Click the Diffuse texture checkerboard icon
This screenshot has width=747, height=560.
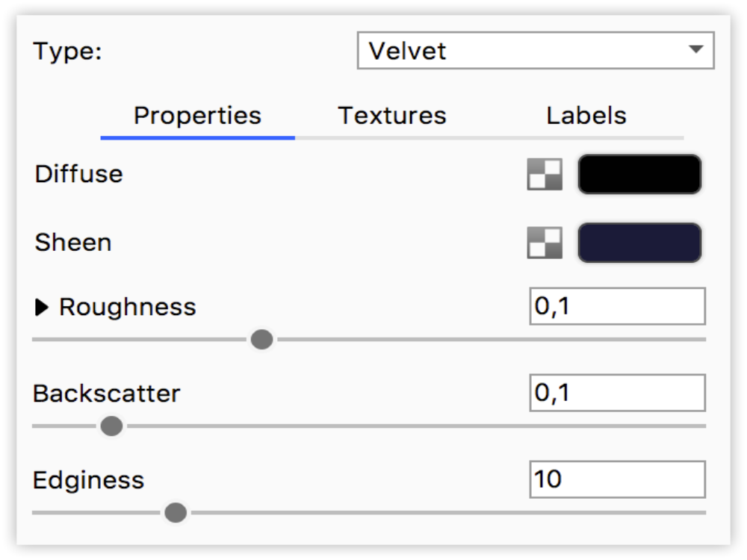[545, 175]
